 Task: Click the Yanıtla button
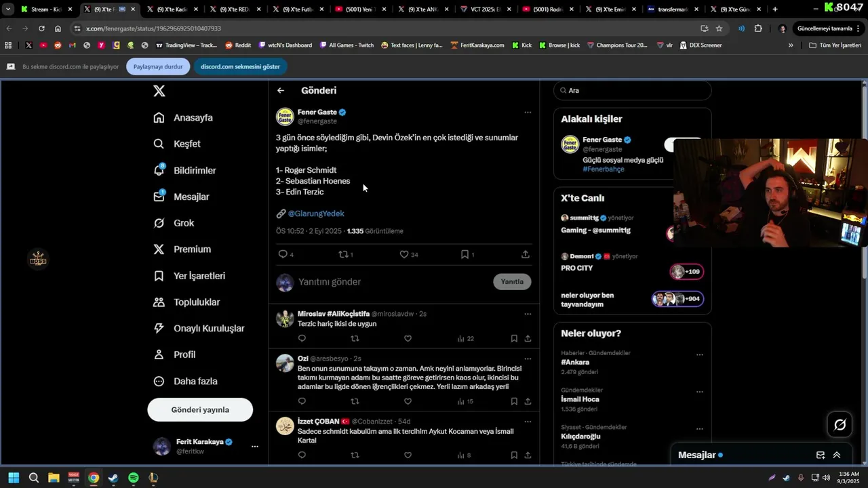[x=512, y=282]
